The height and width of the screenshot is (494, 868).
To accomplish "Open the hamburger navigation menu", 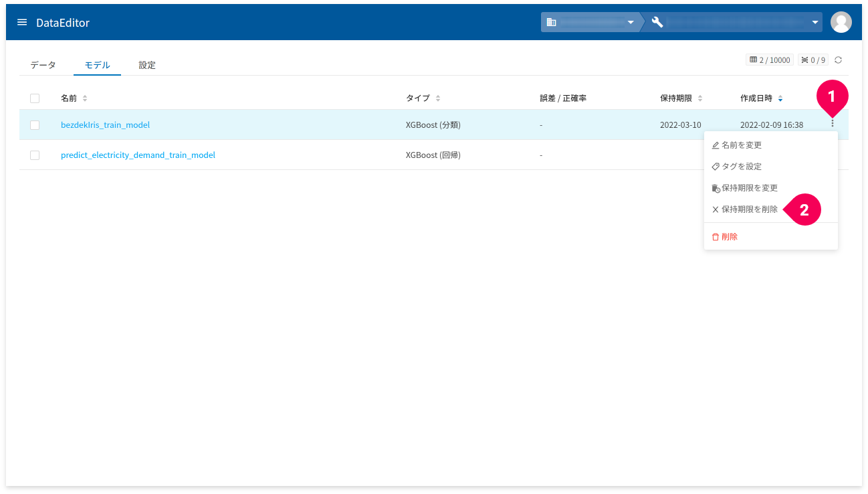I will (x=22, y=22).
